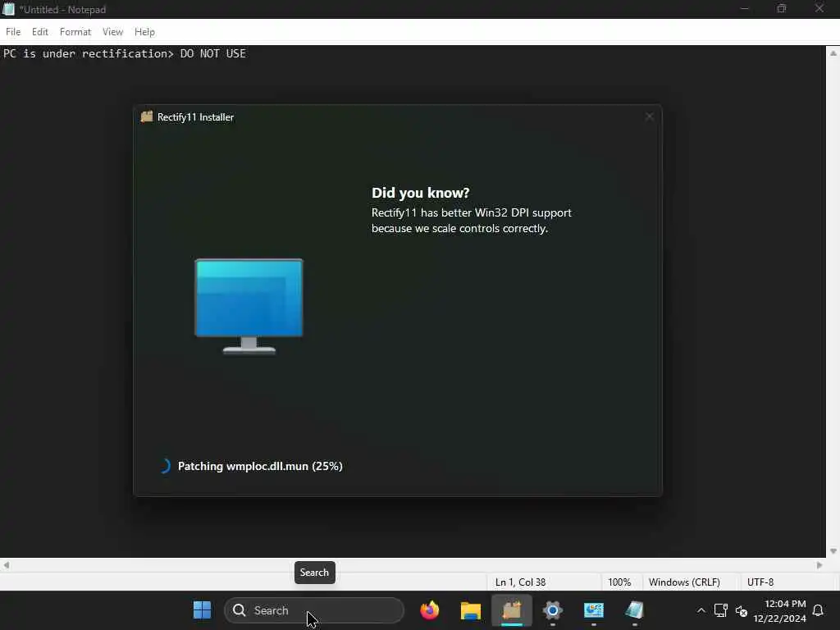Click the Rectify11 Installer title icon

[147, 116]
